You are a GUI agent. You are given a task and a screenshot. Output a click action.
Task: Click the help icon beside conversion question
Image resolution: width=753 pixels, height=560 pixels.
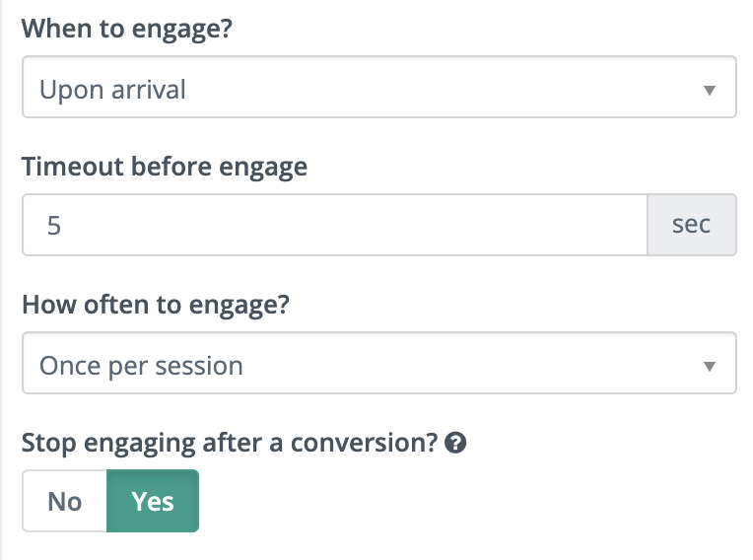[455, 444]
